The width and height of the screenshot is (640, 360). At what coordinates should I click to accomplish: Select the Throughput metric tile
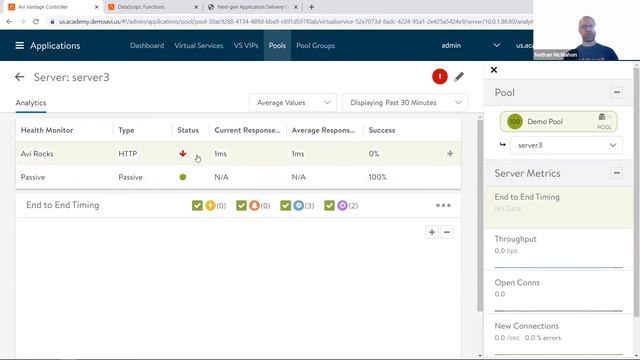(x=558, y=249)
